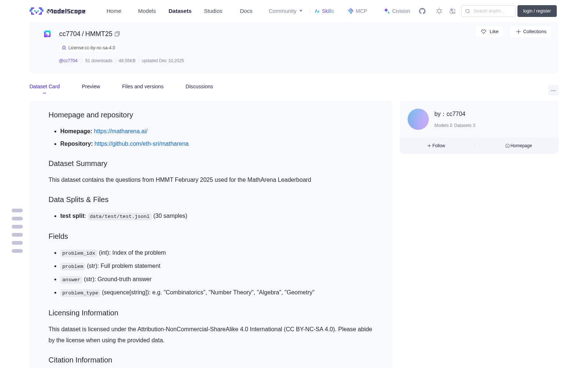Image resolution: width=588 pixels, height=368 pixels.
Task: Open the https://matharena.ai/ homepage link
Action: coord(121,131)
